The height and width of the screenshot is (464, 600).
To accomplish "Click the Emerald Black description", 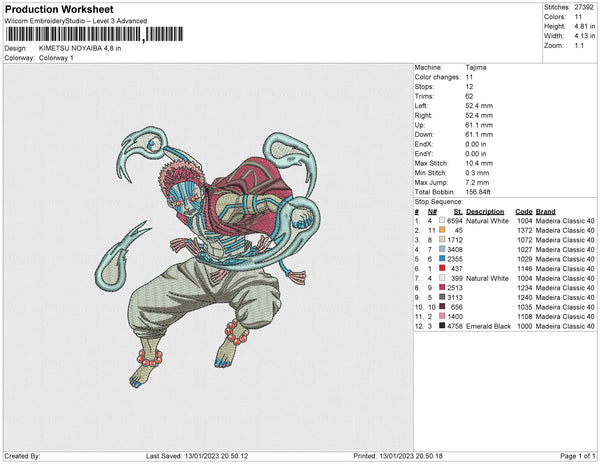I will pyautogui.click(x=488, y=326).
